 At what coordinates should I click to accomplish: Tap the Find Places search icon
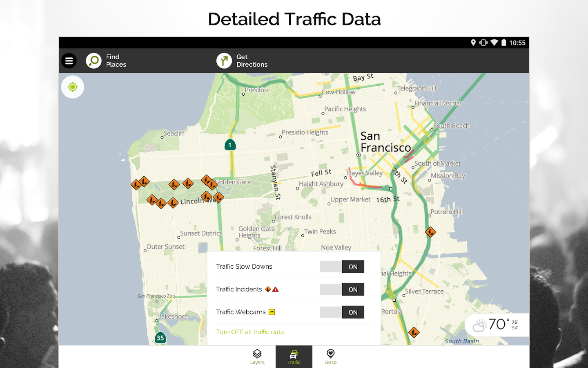point(94,61)
